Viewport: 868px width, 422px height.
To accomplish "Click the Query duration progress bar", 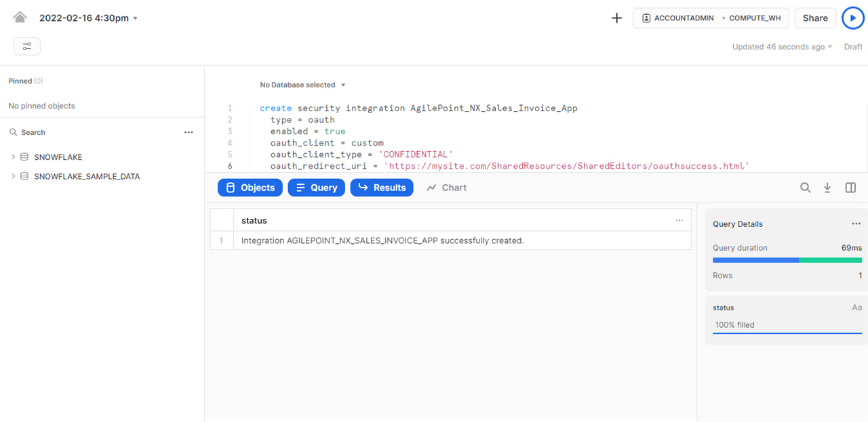I will 787,260.
